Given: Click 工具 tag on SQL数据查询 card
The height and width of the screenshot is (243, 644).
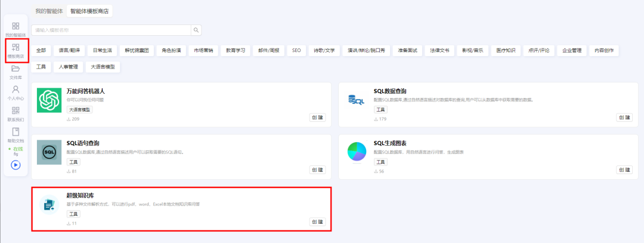Looking at the screenshot, I should [x=380, y=110].
